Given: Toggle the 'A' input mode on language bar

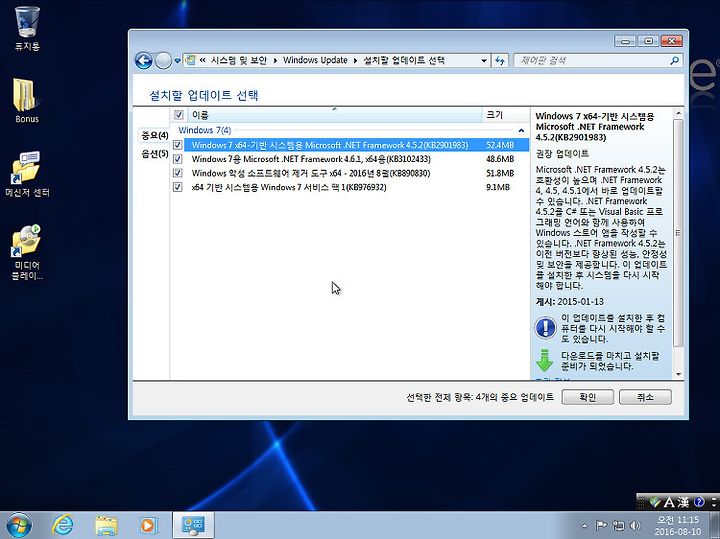Looking at the screenshot, I should pyautogui.click(x=669, y=502).
